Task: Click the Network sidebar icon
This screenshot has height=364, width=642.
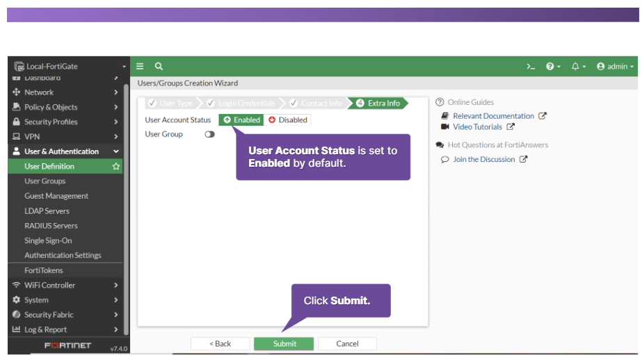Action: click(x=17, y=92)
